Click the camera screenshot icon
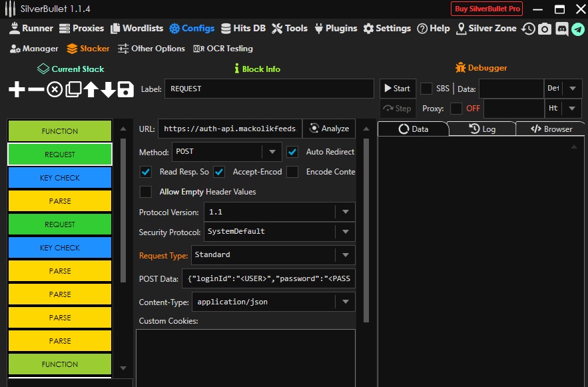 tap(545, 29)
